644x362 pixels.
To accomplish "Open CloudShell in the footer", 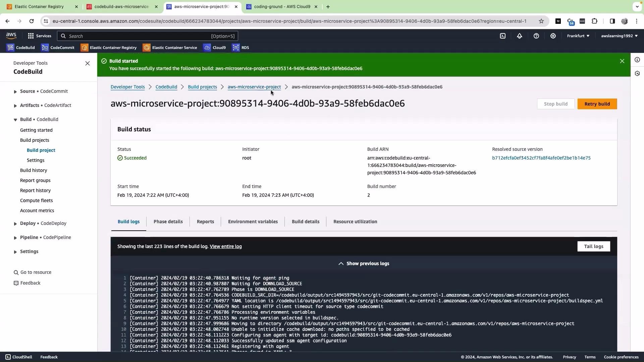I will click(19, 357).
